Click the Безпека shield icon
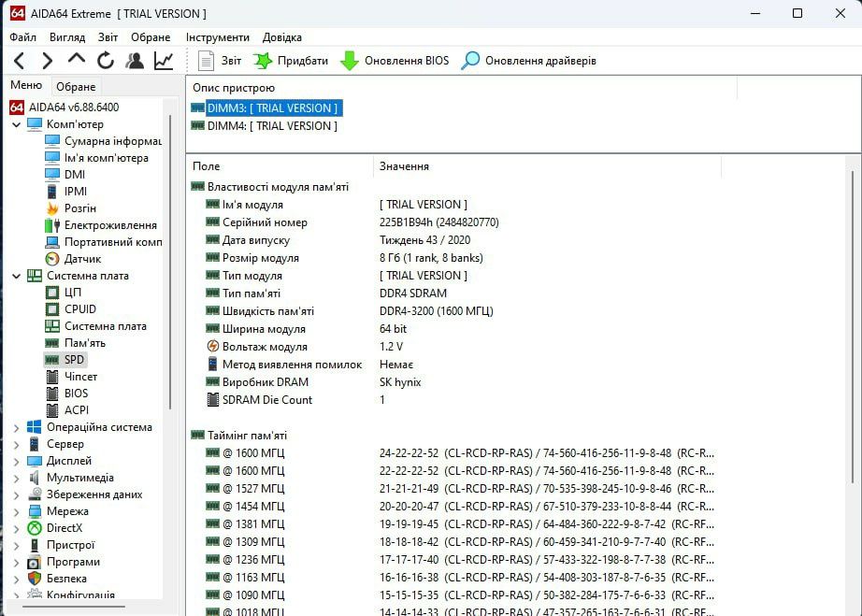This screenshot has width=862, height=616. pos(35,579)
